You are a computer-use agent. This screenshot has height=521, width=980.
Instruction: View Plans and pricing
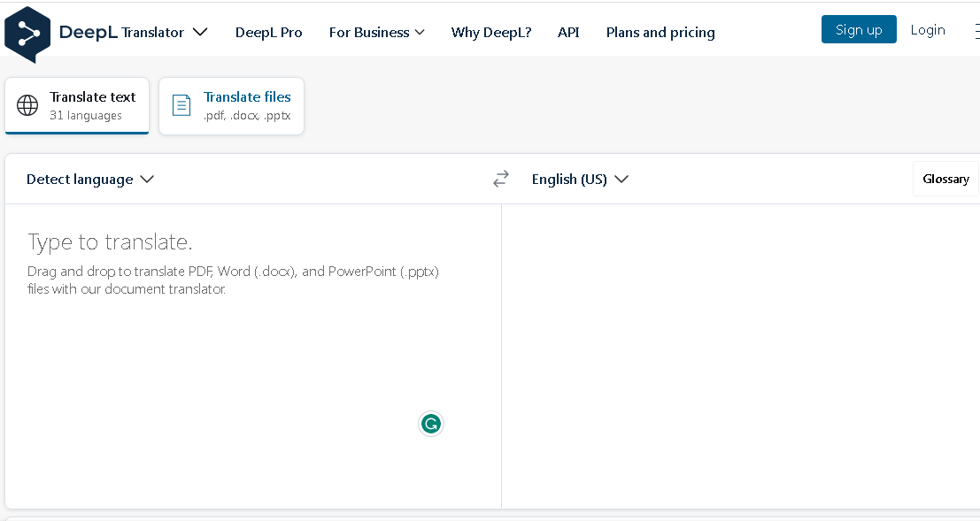tap(660, 33)
